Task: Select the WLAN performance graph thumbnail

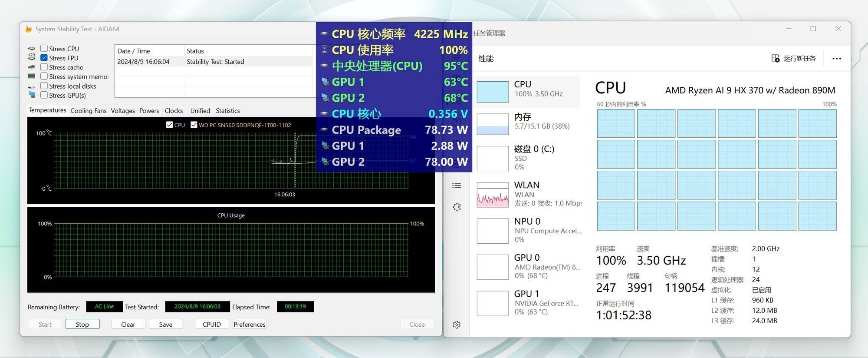Action: pos(493,195)
